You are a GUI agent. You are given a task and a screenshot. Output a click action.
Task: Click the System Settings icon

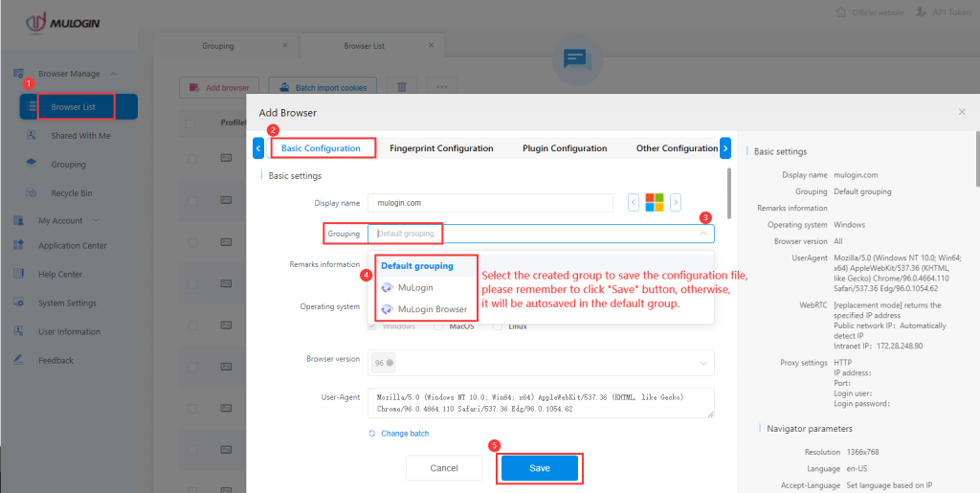(19, 303)
